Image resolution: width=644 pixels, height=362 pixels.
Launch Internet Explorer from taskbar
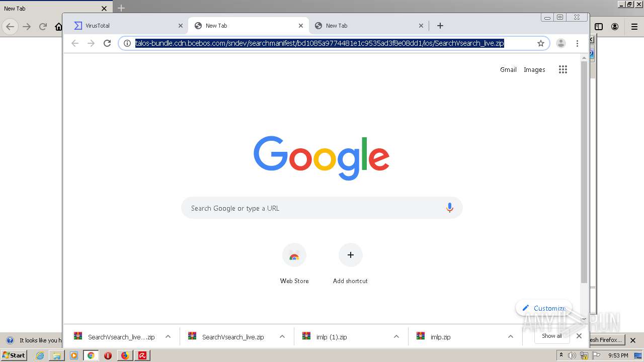click(x=40, y=355)
